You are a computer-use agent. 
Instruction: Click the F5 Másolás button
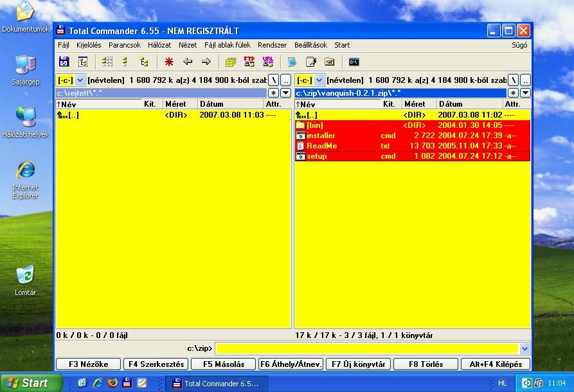(223, 364)
